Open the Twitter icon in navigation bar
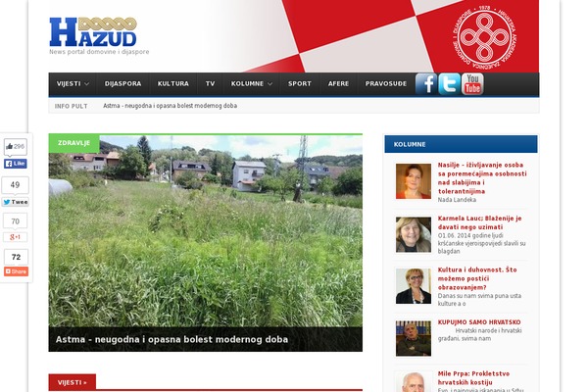Screen dimensions: 588x392 (449, 84)
